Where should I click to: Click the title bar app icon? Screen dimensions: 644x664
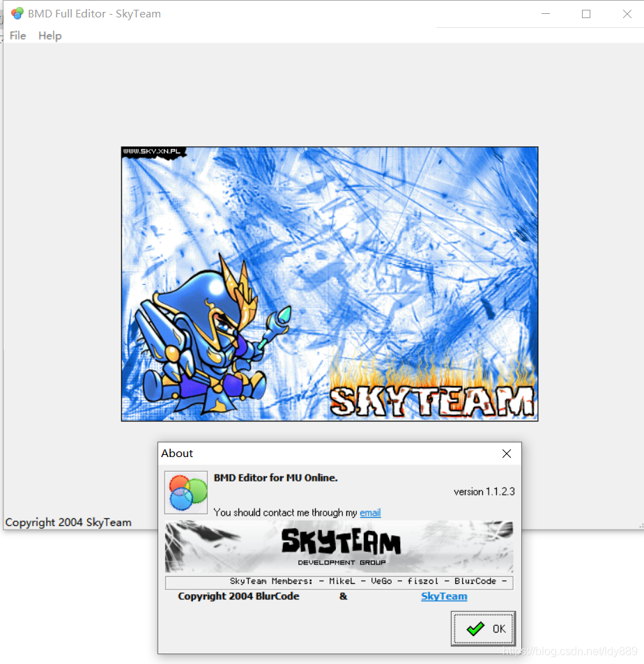tap(17, 13)
